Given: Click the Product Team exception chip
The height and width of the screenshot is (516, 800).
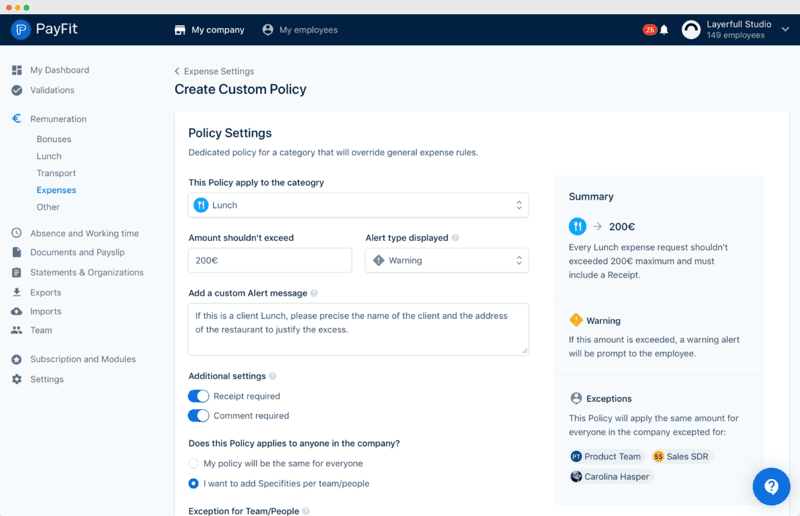Looking at the screenshot, I should point(606,456).
